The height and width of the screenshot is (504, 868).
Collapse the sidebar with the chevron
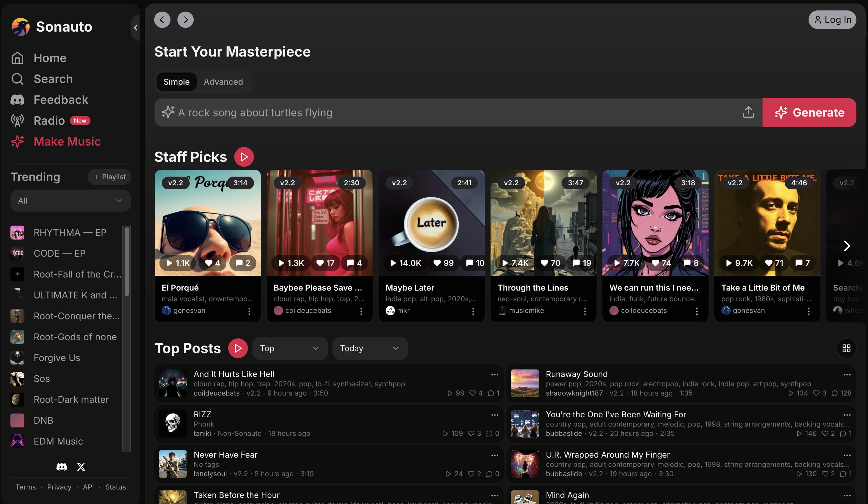[x=136, y=28]
